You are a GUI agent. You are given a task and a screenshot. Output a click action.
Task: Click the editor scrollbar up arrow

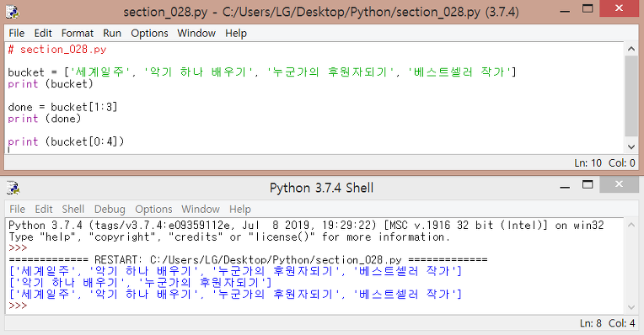tap(631, 49)
